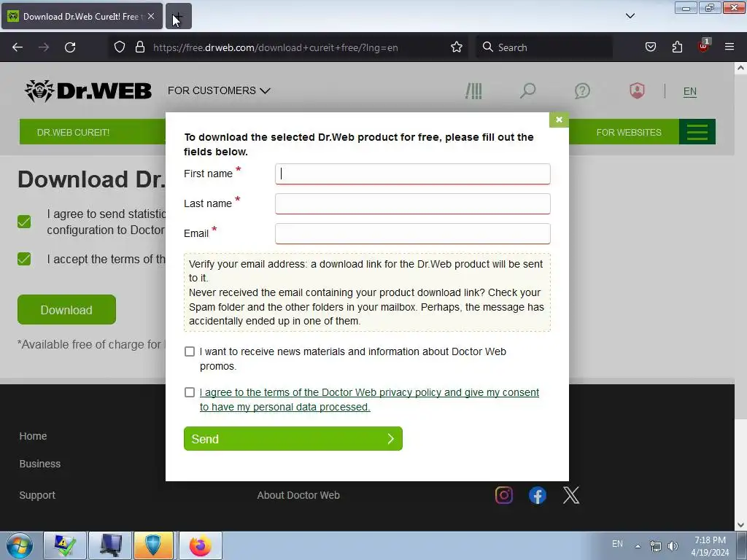Screen dimensions: 747x560
Task: Select the FOR WEBSITES navigation tab
Action: pyautogui.click(x=628, y=133)
